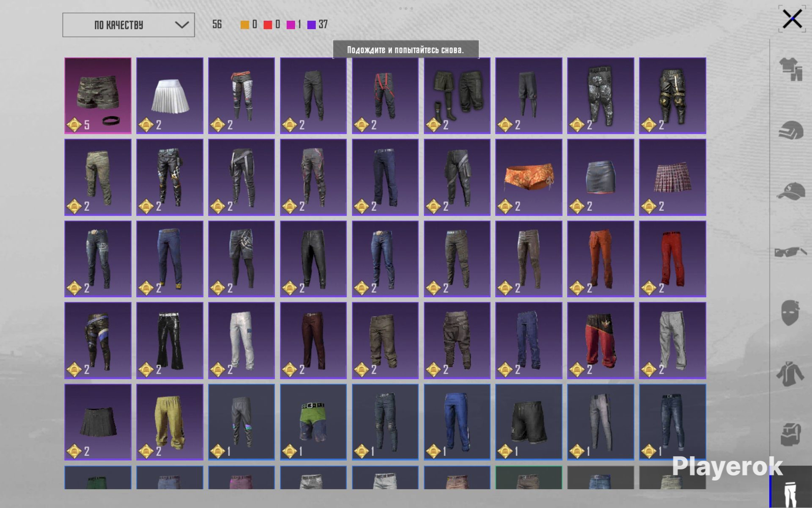Select the black pleated mini skirt
812x508 pixels.
pyautogui.click(x=98, y=422)
